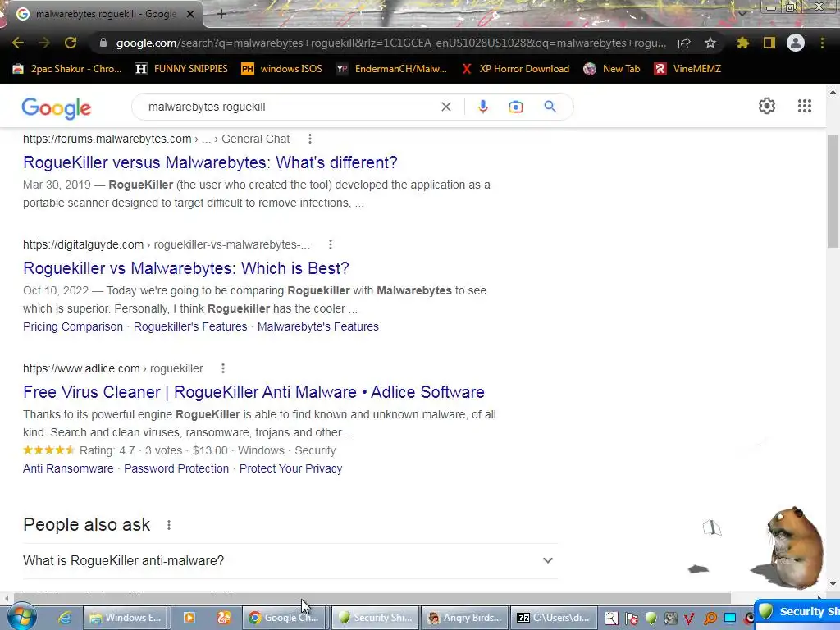840x630 pixels.
Task: Click the orange magnifier tray icon
Action: (x=710, y=619)
